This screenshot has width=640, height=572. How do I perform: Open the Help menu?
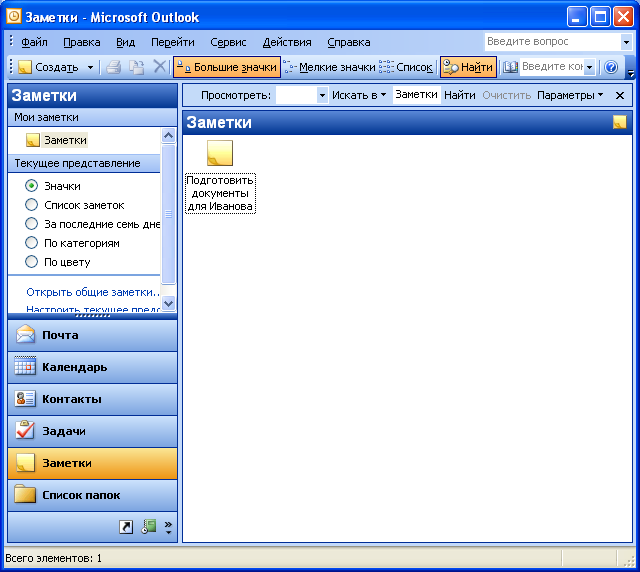pyautogui.click(x=349, y=42)
